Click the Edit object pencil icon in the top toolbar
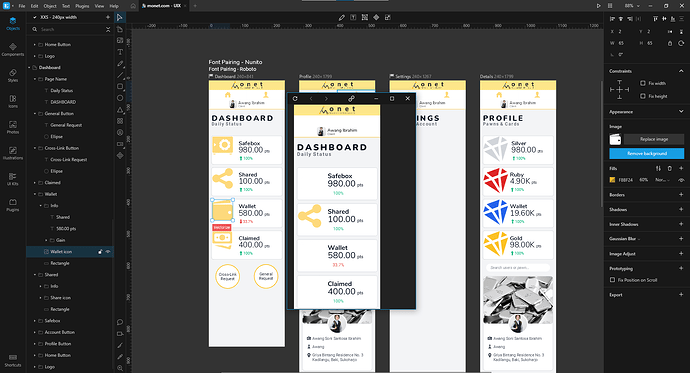 341,17
